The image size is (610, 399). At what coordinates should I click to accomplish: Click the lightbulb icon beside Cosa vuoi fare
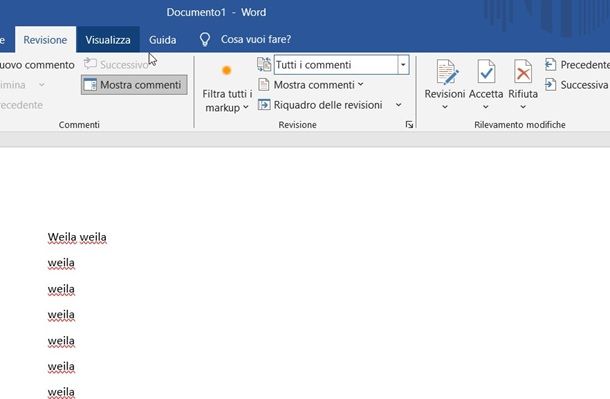click(205, 39)
